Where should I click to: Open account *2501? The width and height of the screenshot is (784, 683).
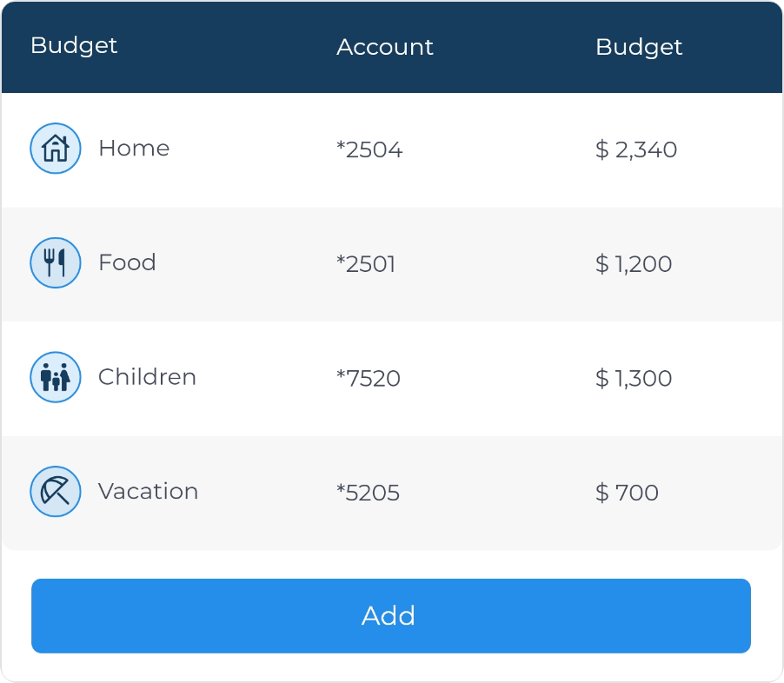[366, 264]
